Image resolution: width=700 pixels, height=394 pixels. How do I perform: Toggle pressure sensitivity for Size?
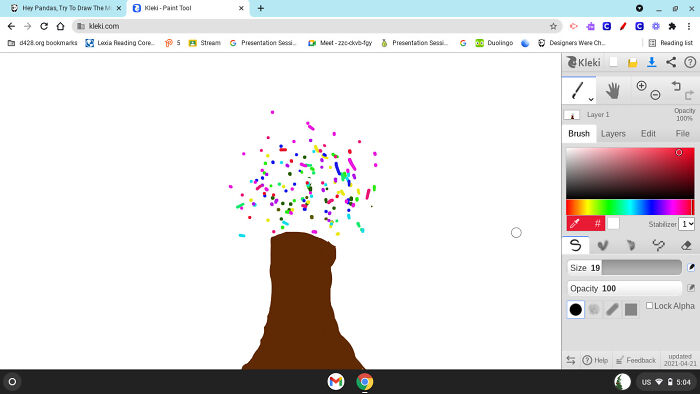click(x=691, y=267)
